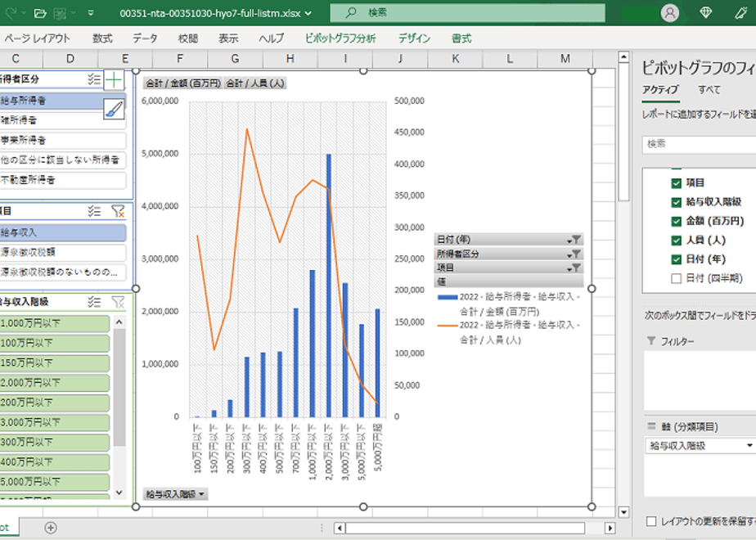
Task: Open the Quick Access Toolbar customize arrow
Action: 91,13
